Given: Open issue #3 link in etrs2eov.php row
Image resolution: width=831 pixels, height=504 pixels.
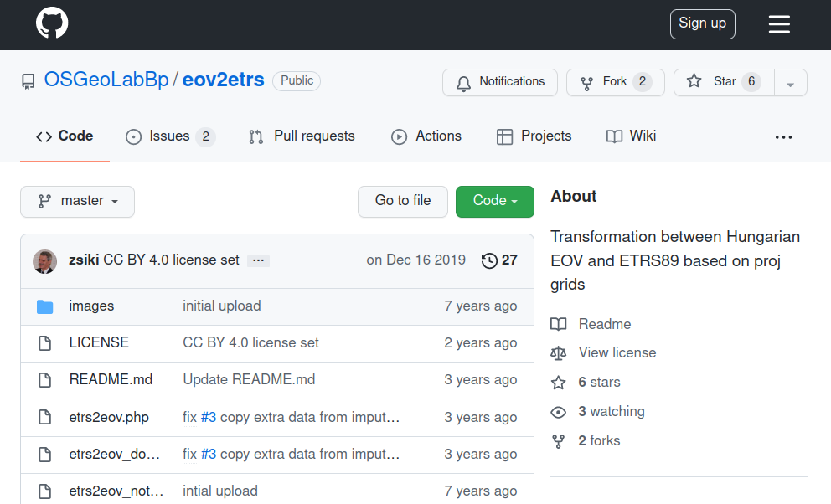Looking at the screenshot, I should [209, 417].
